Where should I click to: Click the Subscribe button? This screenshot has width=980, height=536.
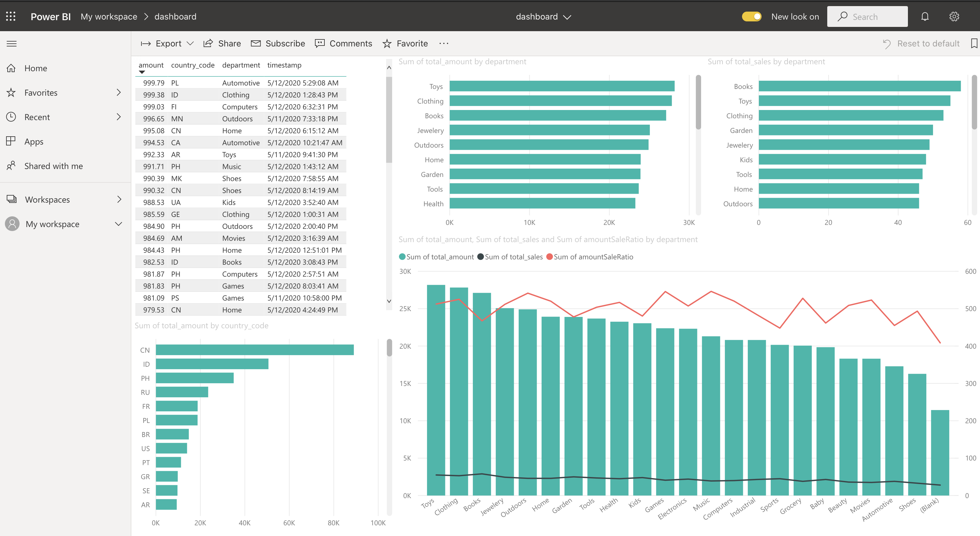278,43
